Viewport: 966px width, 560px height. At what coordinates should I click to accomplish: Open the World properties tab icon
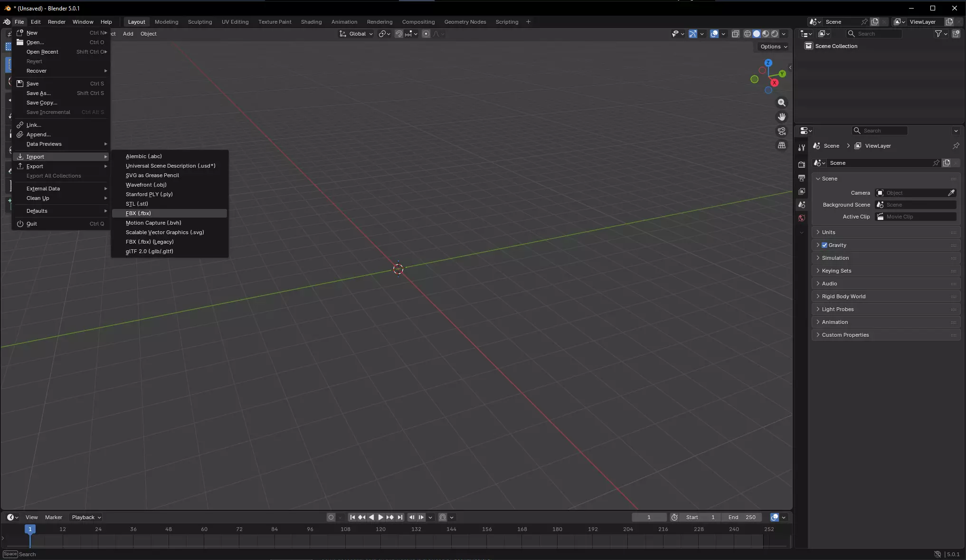click(x=802, y=218)
